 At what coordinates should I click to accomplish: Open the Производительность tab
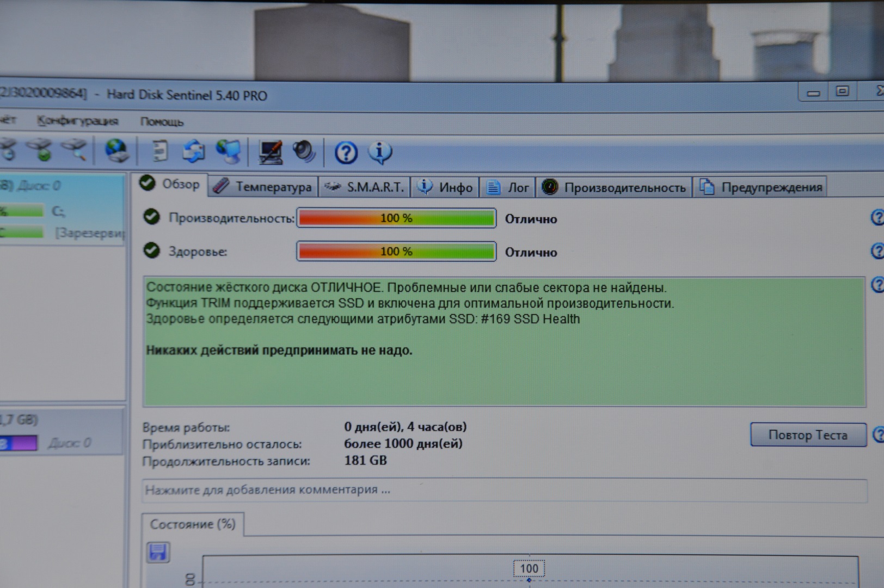[x=615, y=187]
